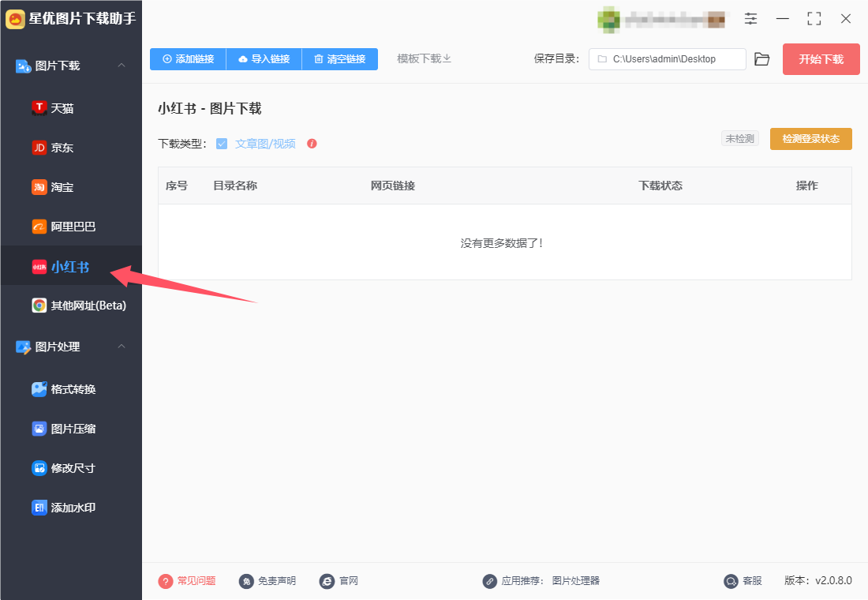Viewport: 868px width, 600px height.
Task: Collapse the 图片处理 section chevron
Action: pyautogui.click(x=122, y=347)
